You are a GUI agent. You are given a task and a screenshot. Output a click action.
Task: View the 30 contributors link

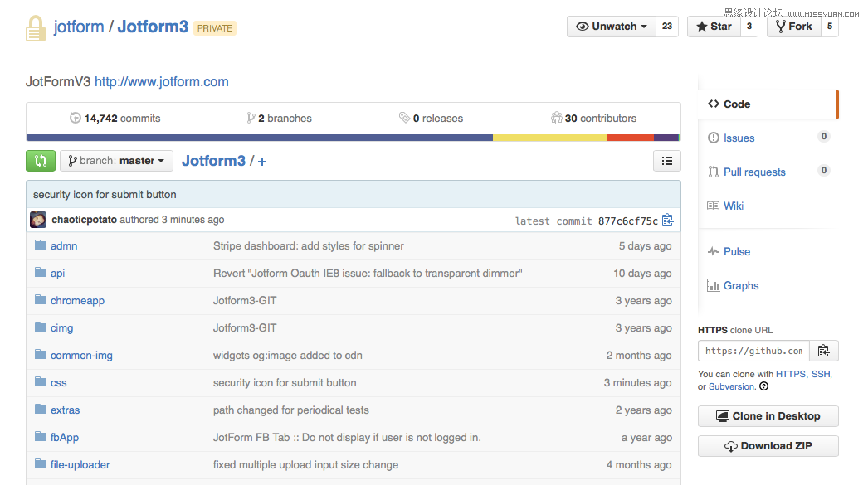[593, 118]
